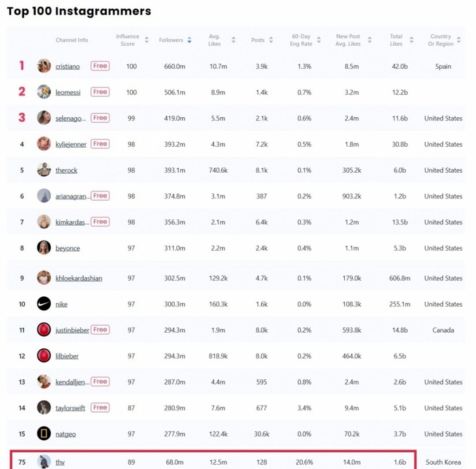Screen dimensions: 476x469
Task: Open nike profile avatar
Action: coord(44,304)
